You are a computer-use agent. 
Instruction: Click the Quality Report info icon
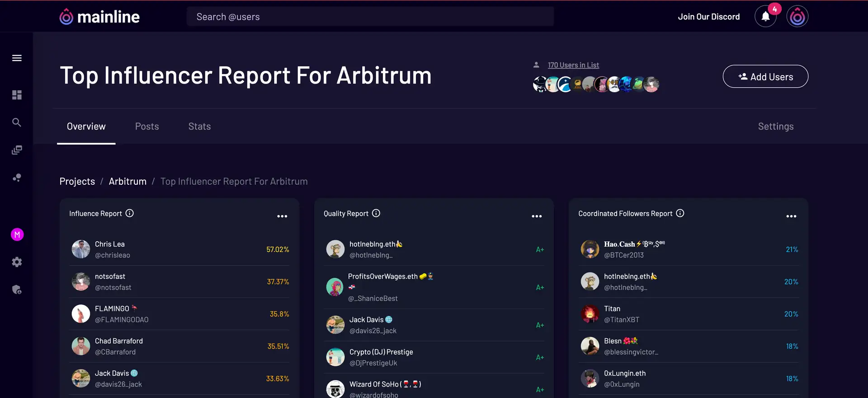pos(376,213)
